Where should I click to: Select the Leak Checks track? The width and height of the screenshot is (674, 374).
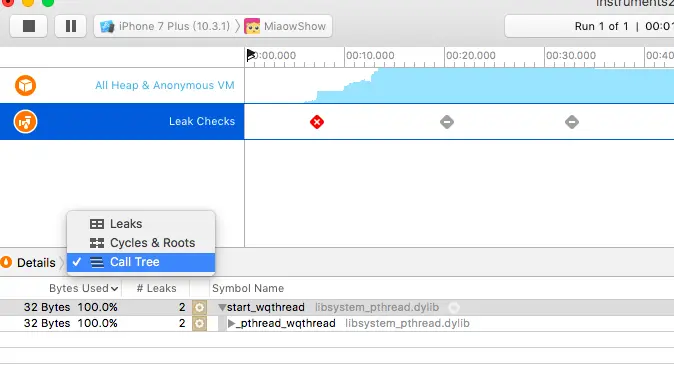(x=122, y=121)
